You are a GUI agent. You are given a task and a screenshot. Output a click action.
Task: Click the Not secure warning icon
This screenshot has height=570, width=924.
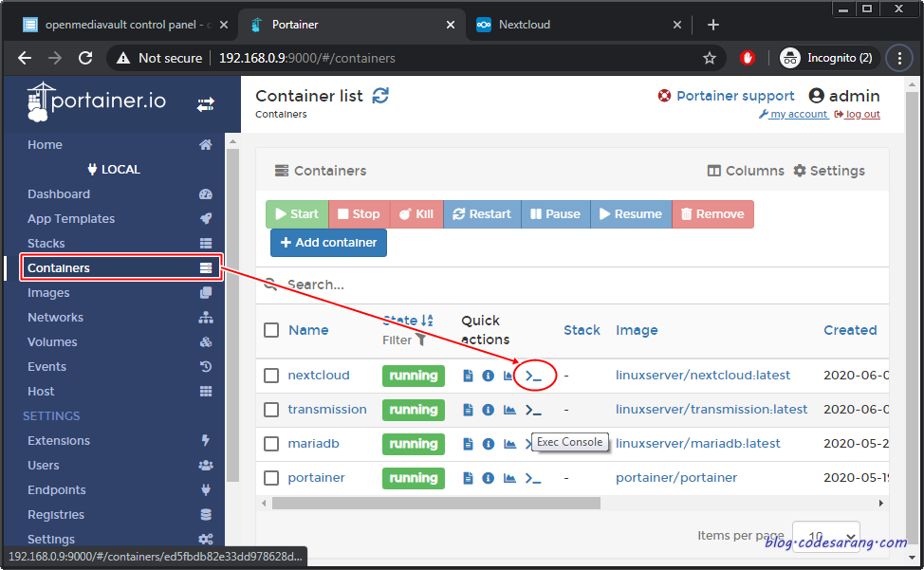coord(123,58)
